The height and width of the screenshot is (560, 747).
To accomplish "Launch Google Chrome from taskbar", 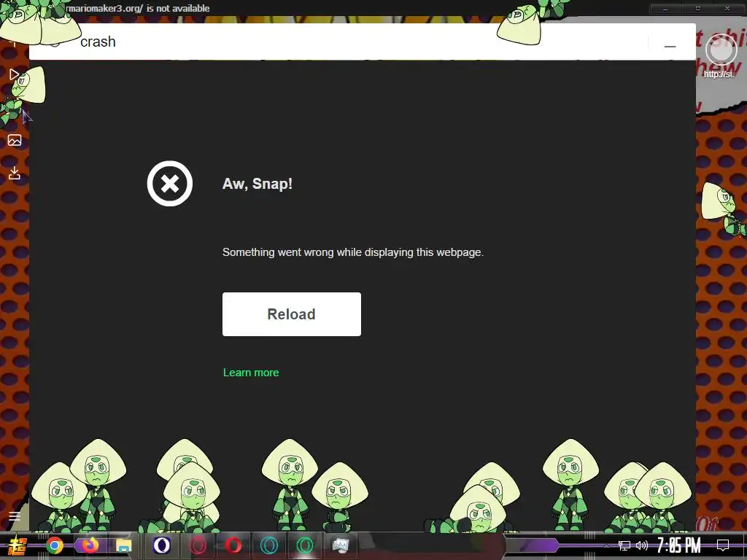I will point(55,545).
